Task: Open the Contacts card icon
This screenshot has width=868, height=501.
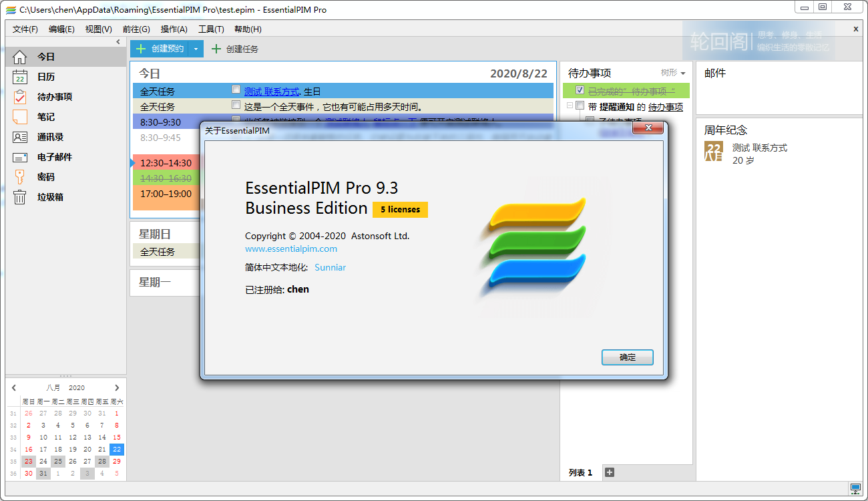Action: (x=20, y=137)
